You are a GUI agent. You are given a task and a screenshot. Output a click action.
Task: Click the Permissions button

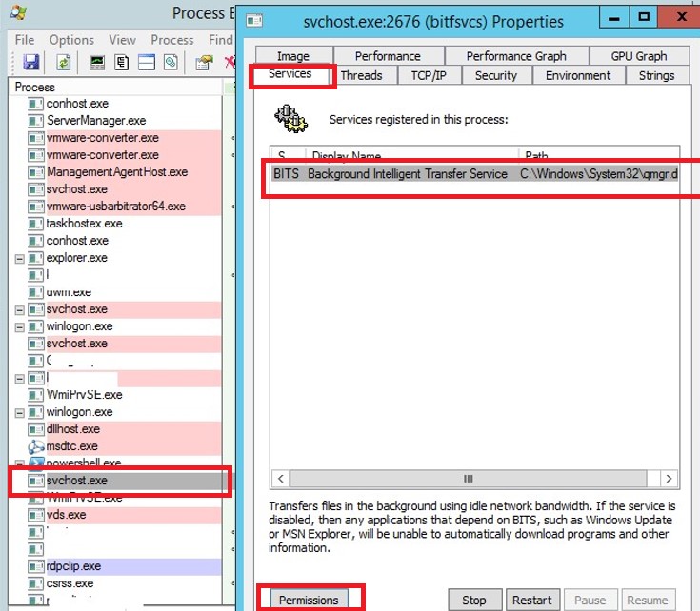(x=310, y=600)
